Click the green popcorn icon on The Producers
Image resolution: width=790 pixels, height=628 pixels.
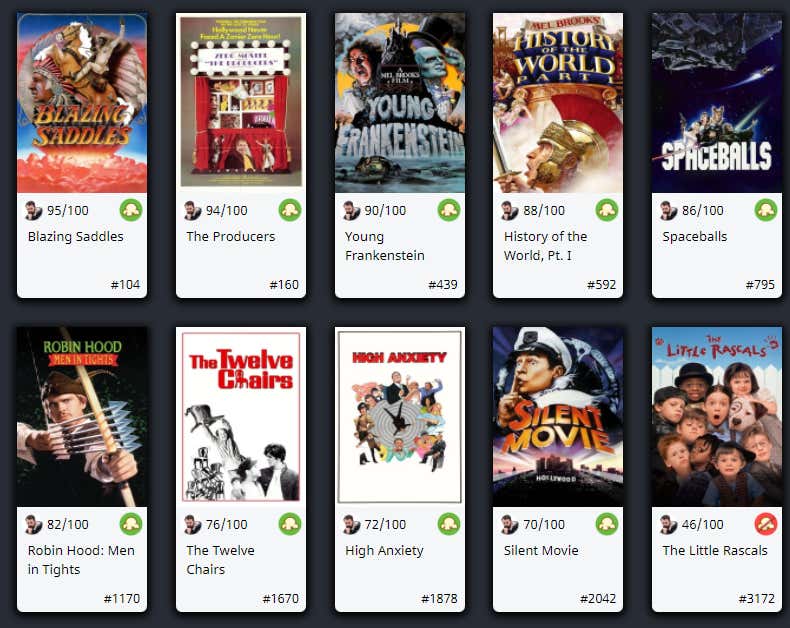point(290,210)
